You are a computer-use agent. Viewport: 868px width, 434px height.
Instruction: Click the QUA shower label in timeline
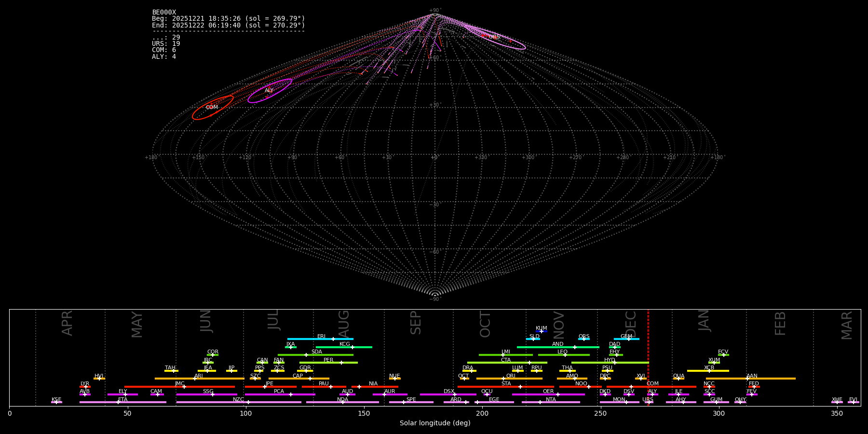[x=679, y=376]
